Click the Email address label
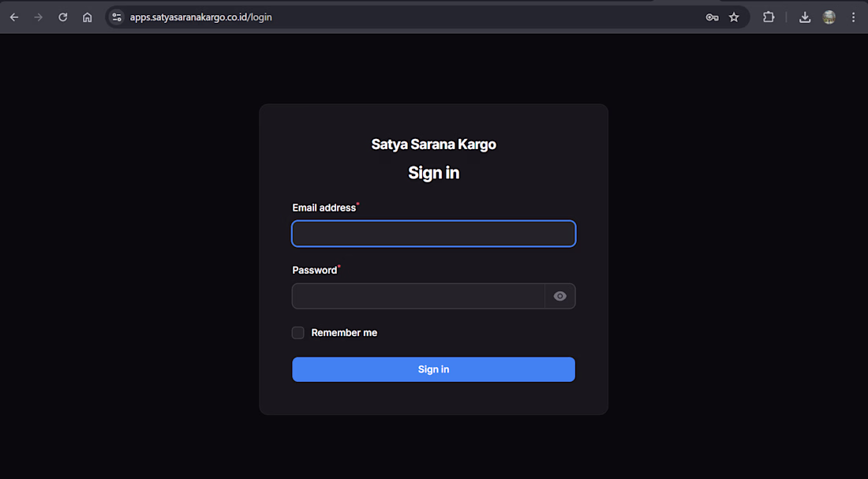The image size is (868, 479). [x=324, y=208]
